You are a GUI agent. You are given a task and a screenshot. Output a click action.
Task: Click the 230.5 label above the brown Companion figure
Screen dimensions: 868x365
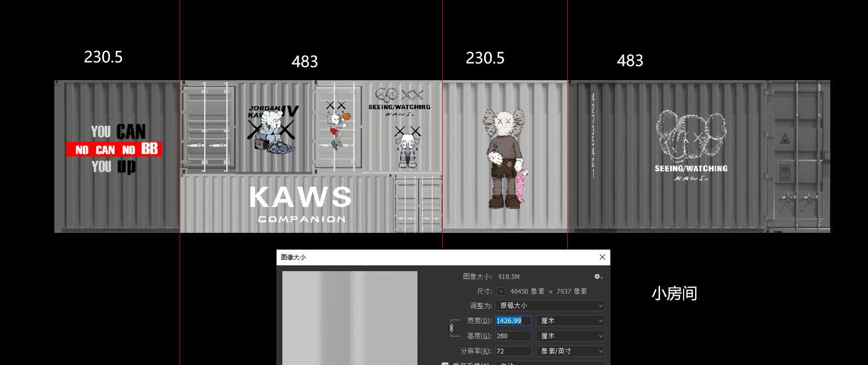[485, 58]
